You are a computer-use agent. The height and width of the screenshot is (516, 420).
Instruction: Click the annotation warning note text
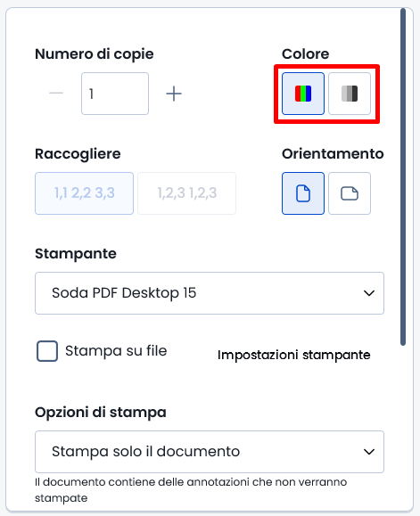click(x=191, y=490)
